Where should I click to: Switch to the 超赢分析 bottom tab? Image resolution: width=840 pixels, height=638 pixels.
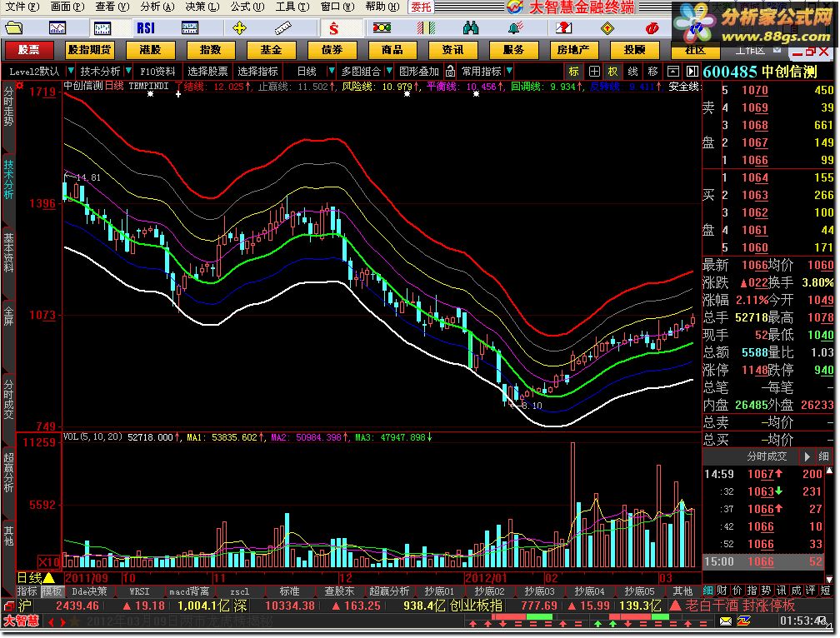[389, 591]
